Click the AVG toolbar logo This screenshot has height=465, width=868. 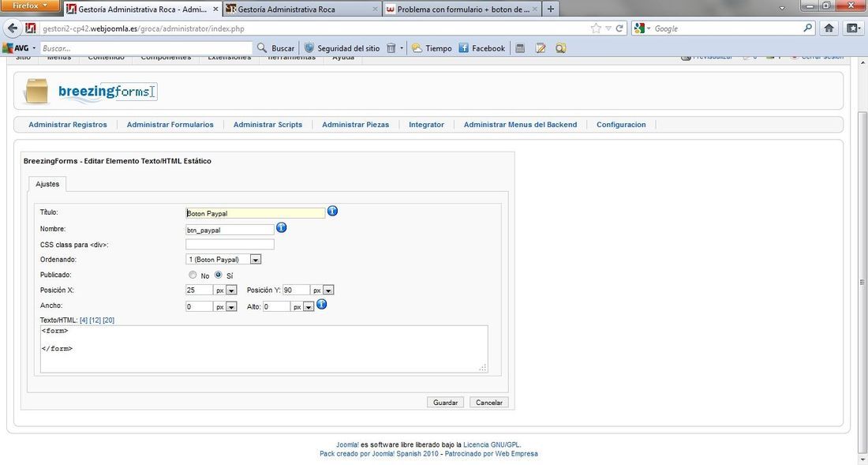pos(17,48)
